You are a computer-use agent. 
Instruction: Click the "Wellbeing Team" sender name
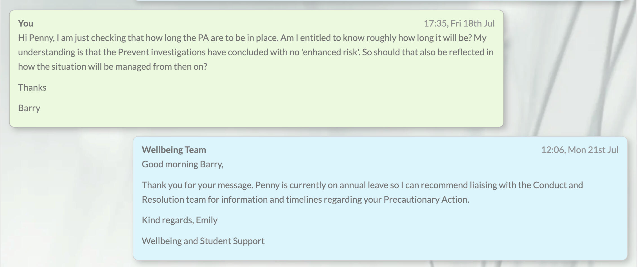174,150
